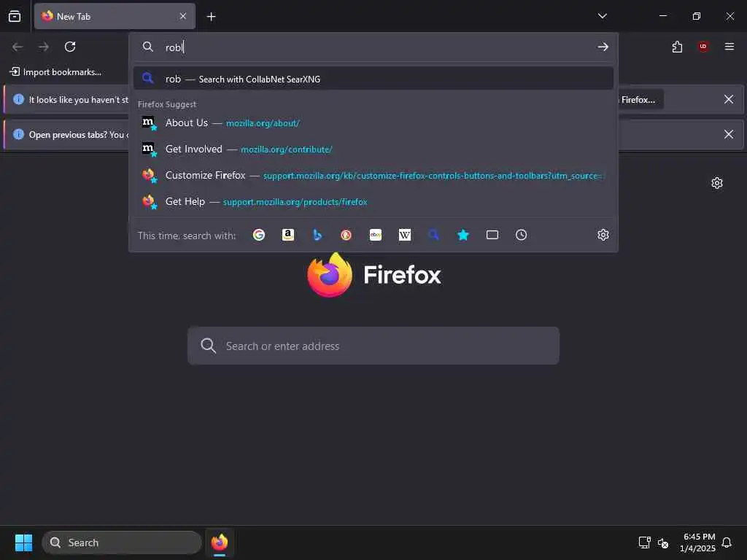Open the Get Involved suggestion
747x560 pixels.
tap(373, 149)
